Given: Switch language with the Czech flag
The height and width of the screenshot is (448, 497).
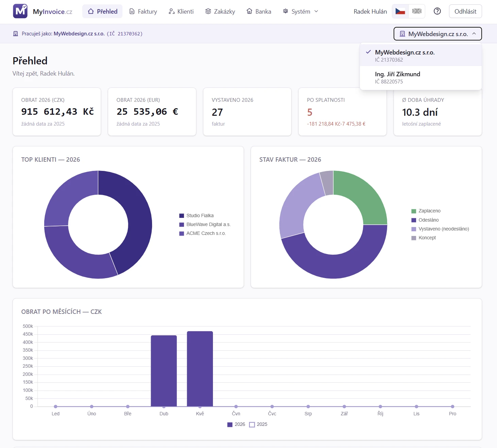Looking at the screenshot, I should coord(400,11).
